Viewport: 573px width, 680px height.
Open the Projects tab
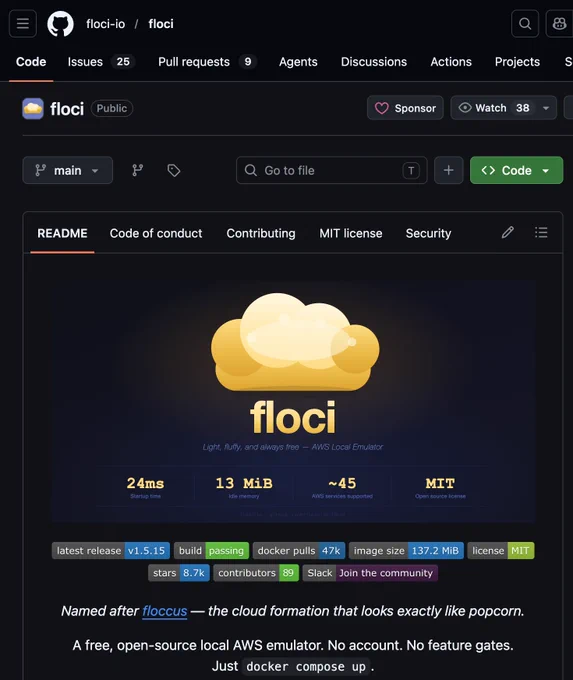click(517, 62)
